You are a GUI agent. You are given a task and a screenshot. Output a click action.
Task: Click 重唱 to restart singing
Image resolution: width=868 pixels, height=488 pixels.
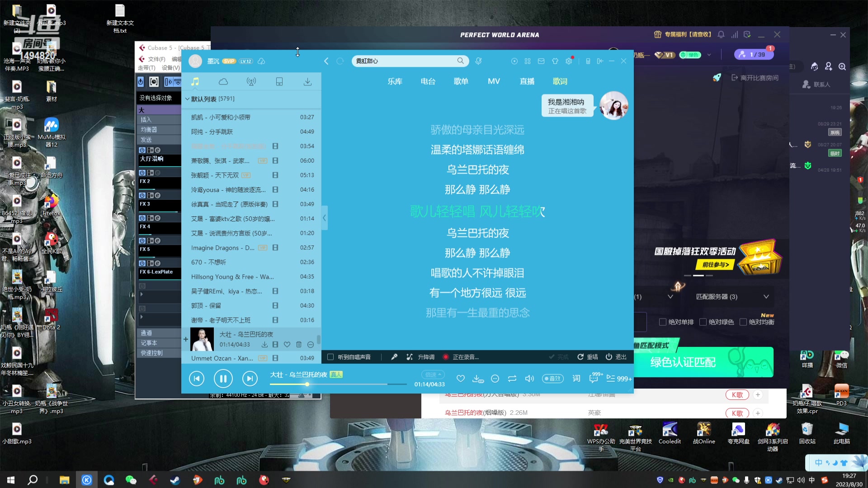588,357
